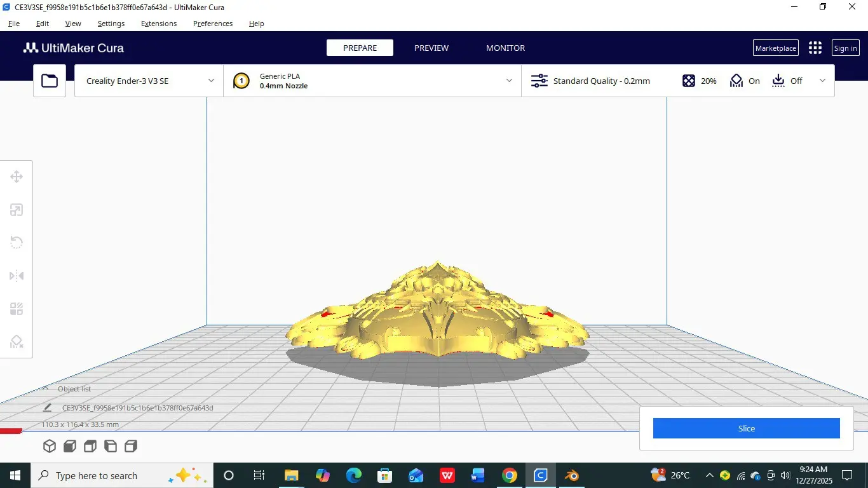Open the notification center icon
The width and height of the screenshot is (868, 488).
846,475
